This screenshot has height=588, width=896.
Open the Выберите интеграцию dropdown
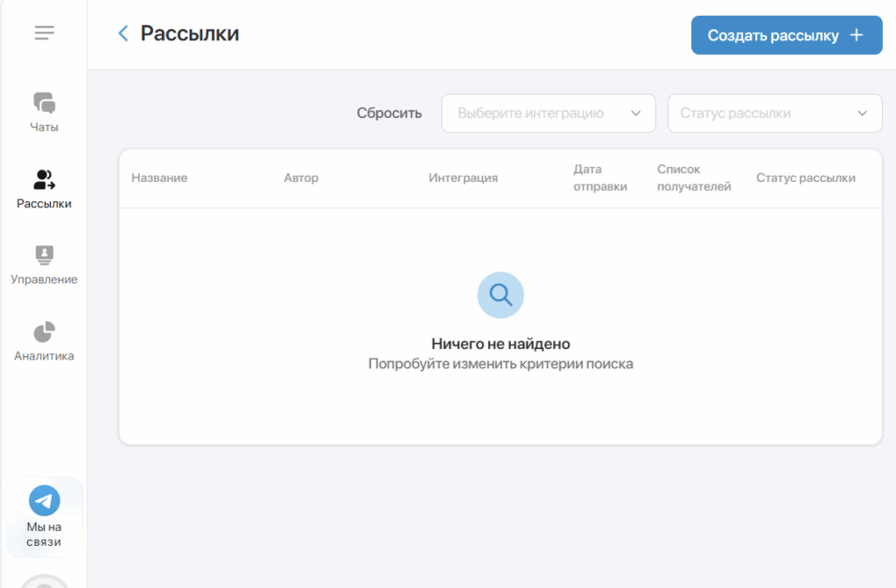(x=548, y=113)
